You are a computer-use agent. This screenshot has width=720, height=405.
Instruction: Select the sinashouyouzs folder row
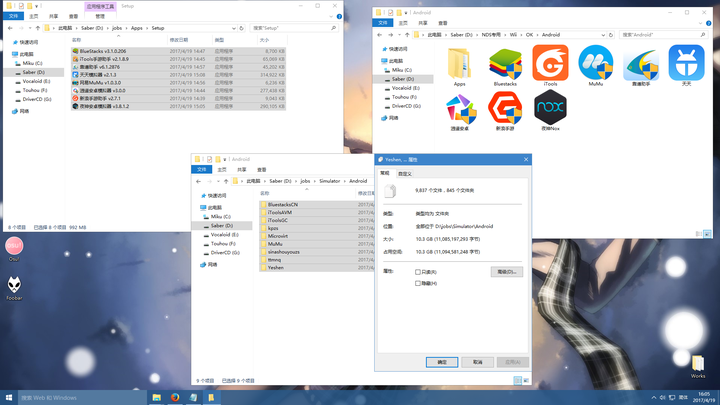pyautogui.click(x=317, y=252)
